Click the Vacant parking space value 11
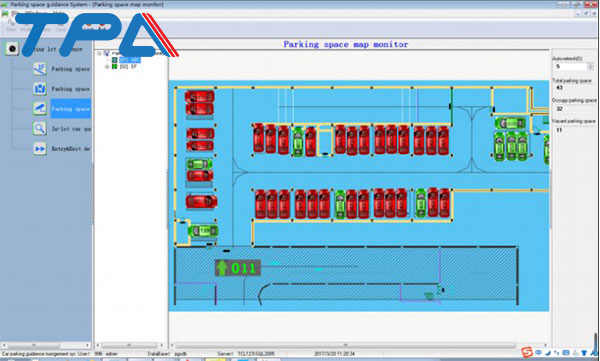 [559, 130]
